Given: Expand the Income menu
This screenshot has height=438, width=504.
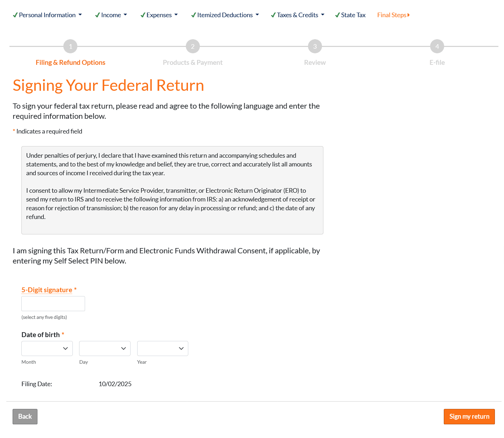Looking at the screenshot, I should pyautogui.click(x=111, y=15).
